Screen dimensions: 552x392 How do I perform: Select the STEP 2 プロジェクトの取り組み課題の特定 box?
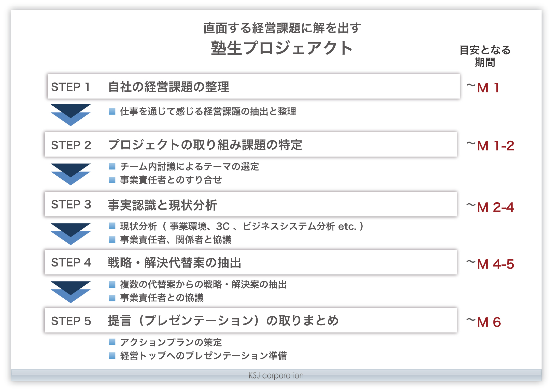pyautogui.click(x=251, y=145)
